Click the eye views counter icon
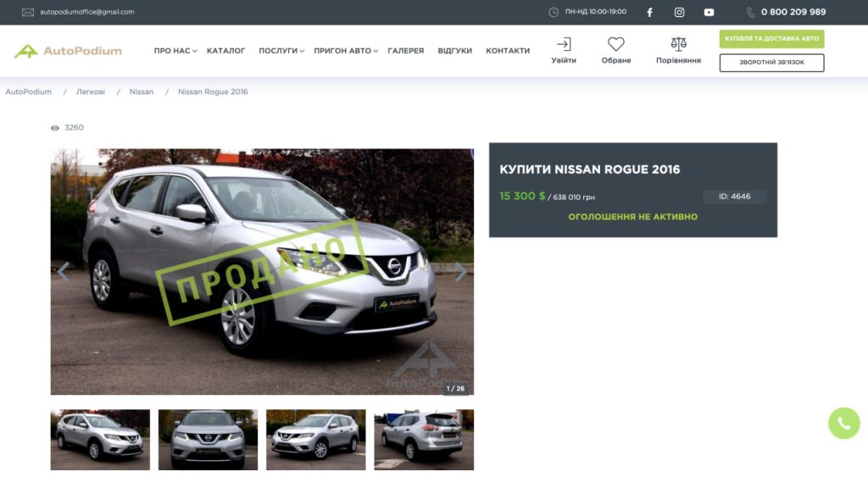 [55, 128]
